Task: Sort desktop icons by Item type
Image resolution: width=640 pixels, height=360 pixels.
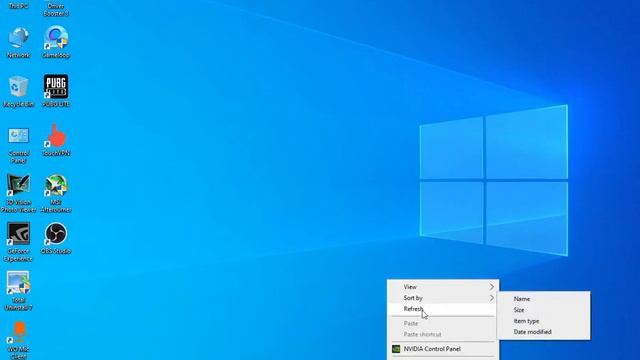Action: pos(544,321)
